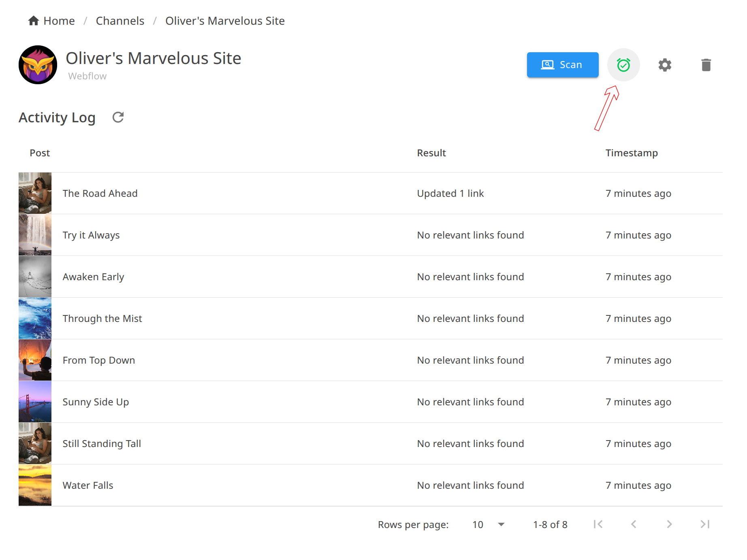Go to previous page arrow
This screenshot has width=747, height=560.
click(634, 524)
